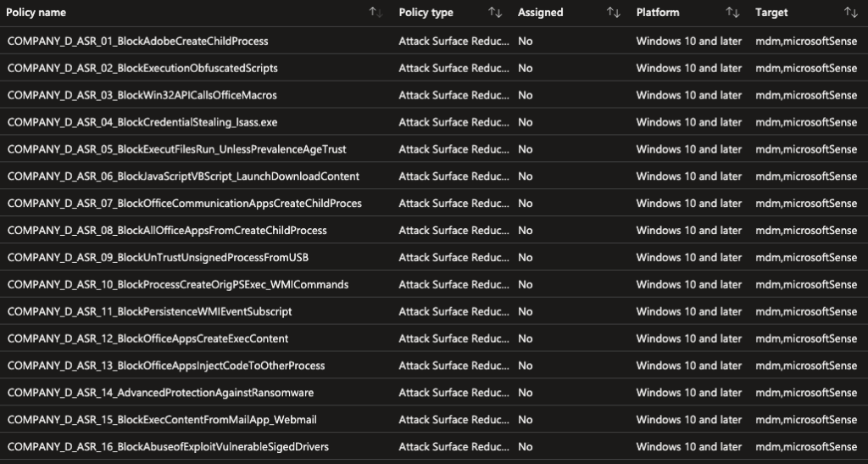Click ASR_16 BlockAbuseofExploitVulnerableSigedDrivers policy
Image resolution: width=868 pixels, height=464 pixels.
(x=168, y=447)
